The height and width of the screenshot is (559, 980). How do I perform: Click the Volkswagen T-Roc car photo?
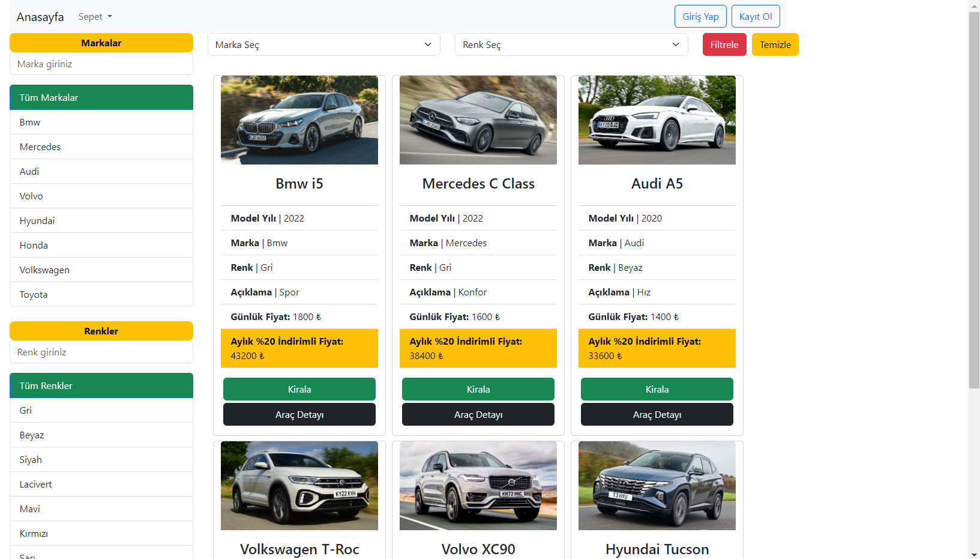299,486
